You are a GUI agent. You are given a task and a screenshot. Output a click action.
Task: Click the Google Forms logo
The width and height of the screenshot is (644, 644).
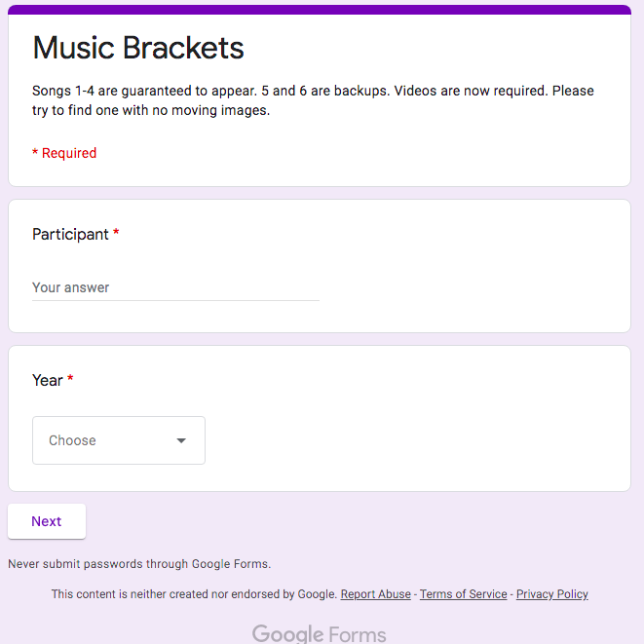319,634
